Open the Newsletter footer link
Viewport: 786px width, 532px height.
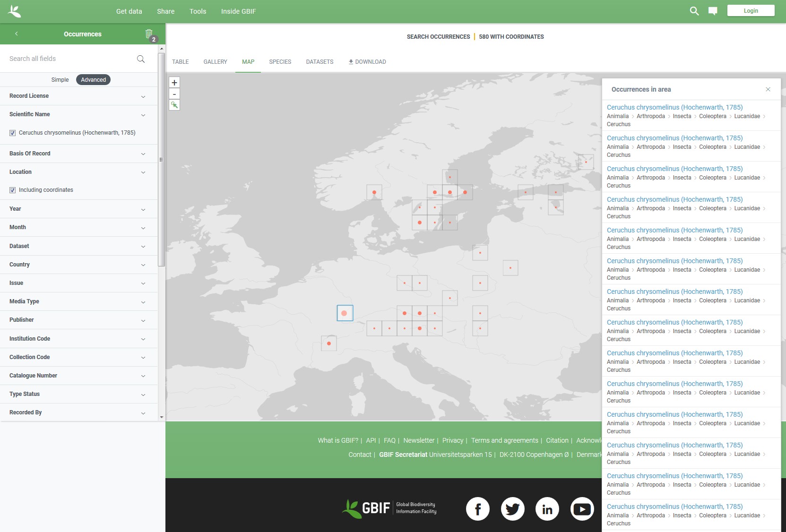419,440
